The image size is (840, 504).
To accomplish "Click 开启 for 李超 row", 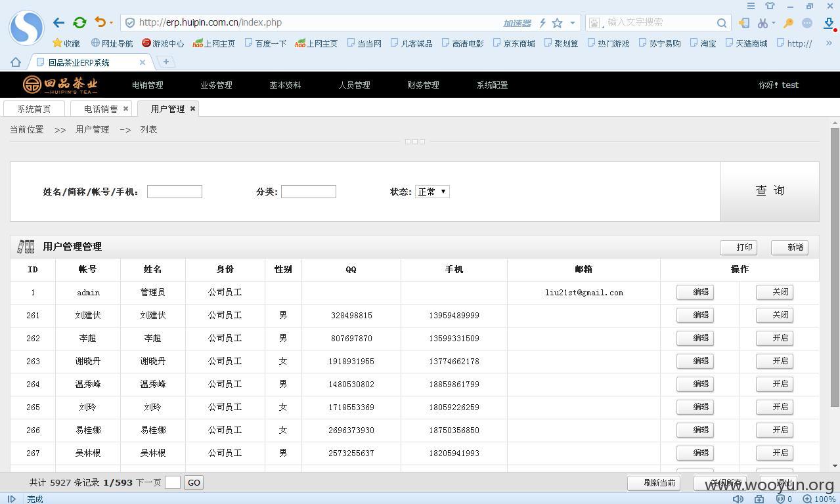I will point(774,338).
